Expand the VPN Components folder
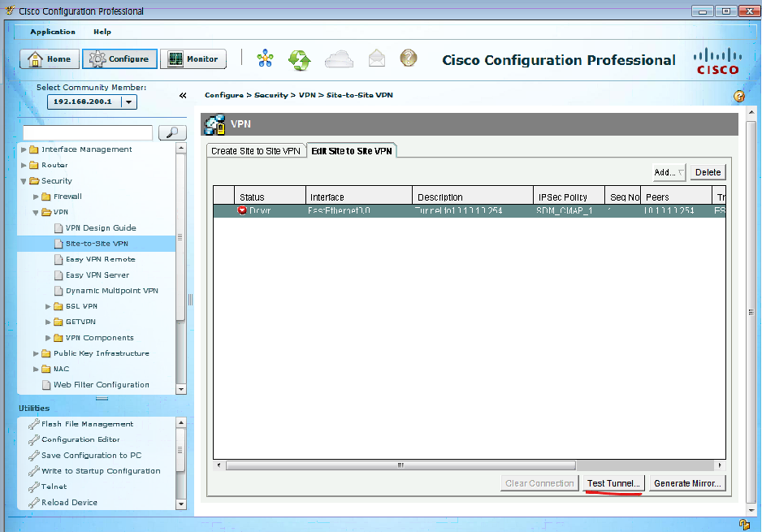Screen dimensions: 762x532 (x=48, y=338)
